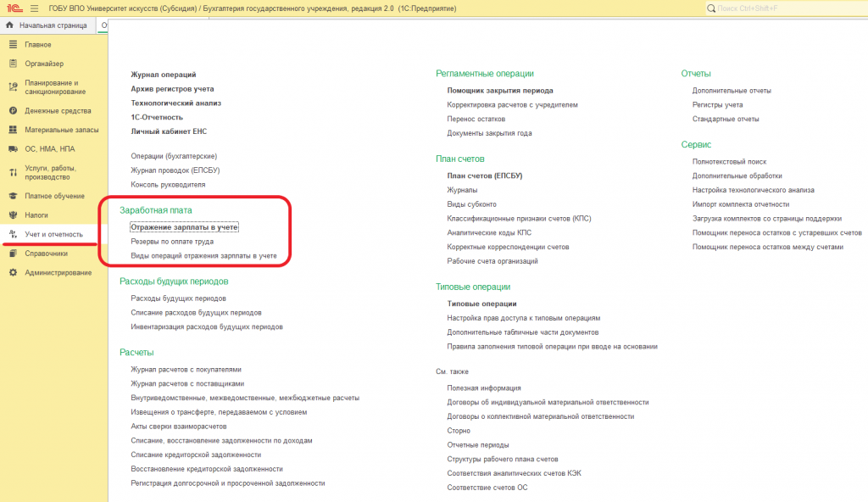Open the Справочники section label
This screenshot has width=868, height=502.
[x=46, y=254]
